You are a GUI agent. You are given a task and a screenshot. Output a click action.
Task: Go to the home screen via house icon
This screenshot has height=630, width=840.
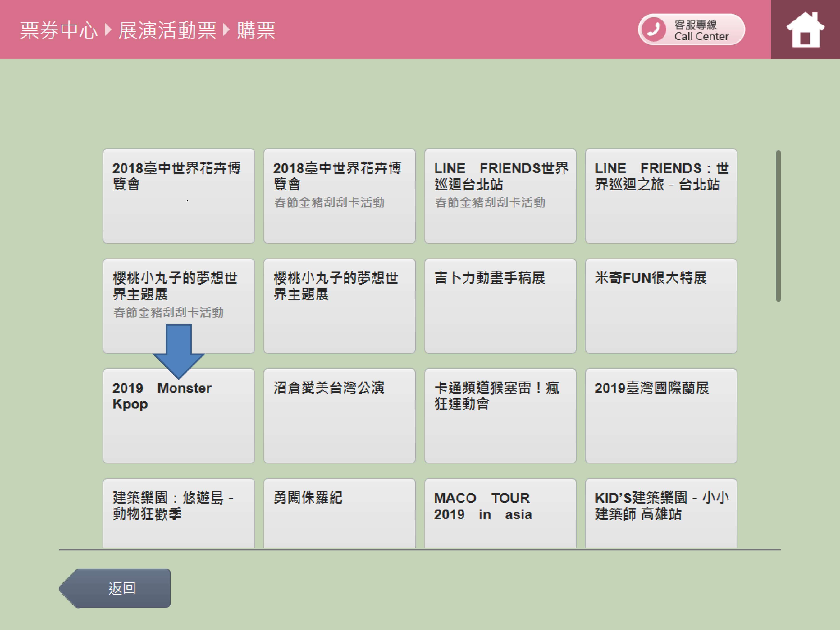(x=805, y=30)
